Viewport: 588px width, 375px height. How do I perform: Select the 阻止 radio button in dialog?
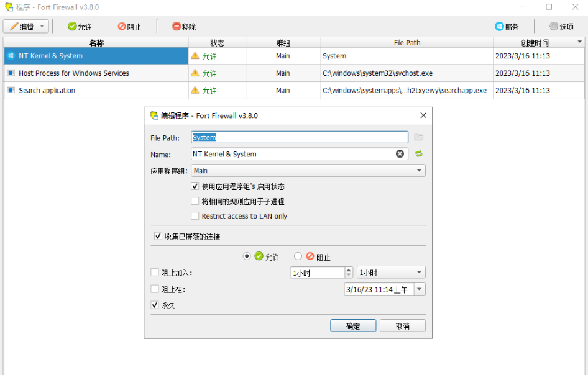pos(298,256)
